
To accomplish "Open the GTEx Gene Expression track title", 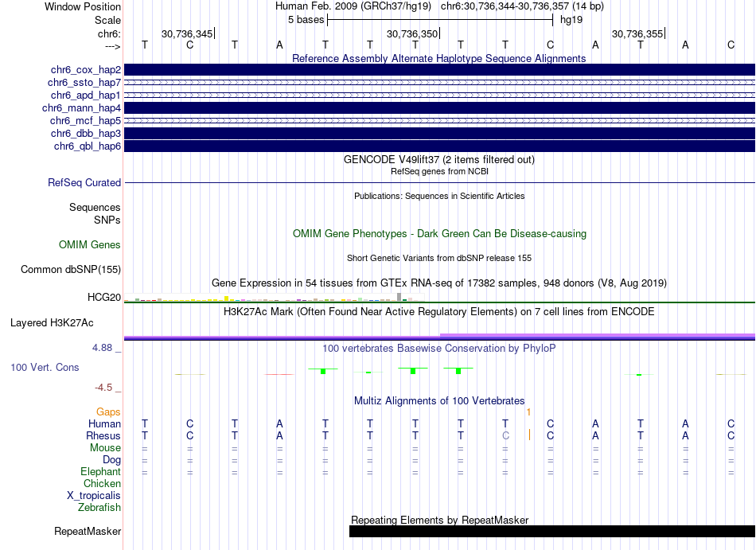I will (439, 283).
